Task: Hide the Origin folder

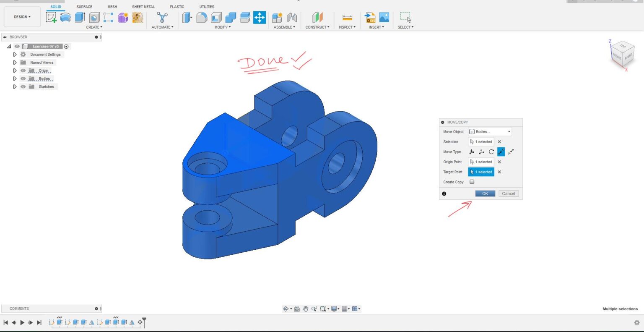Action: click(x=23, y=71)
